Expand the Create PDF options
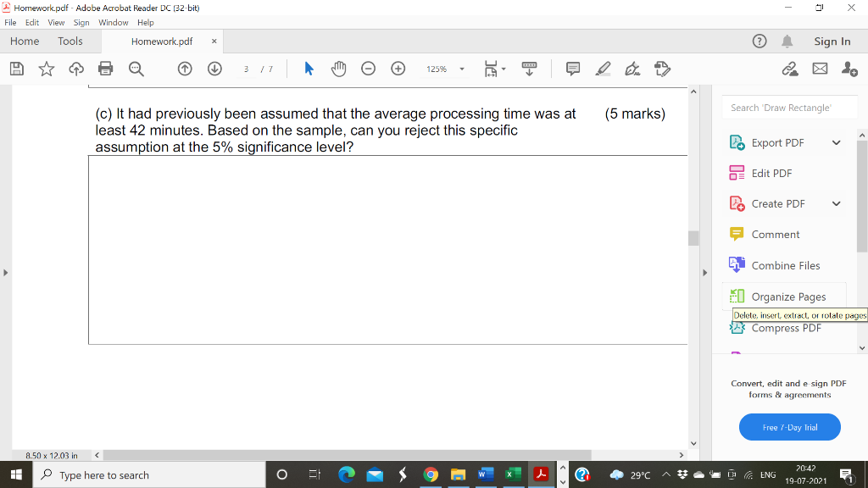This screenshot has width=868, height=488. (x=836, y=203)
